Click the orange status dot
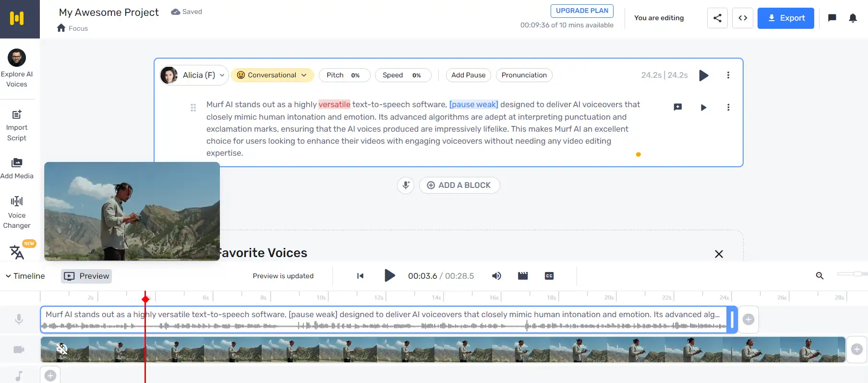The image size is (868, 383). [x=638, y=154]
